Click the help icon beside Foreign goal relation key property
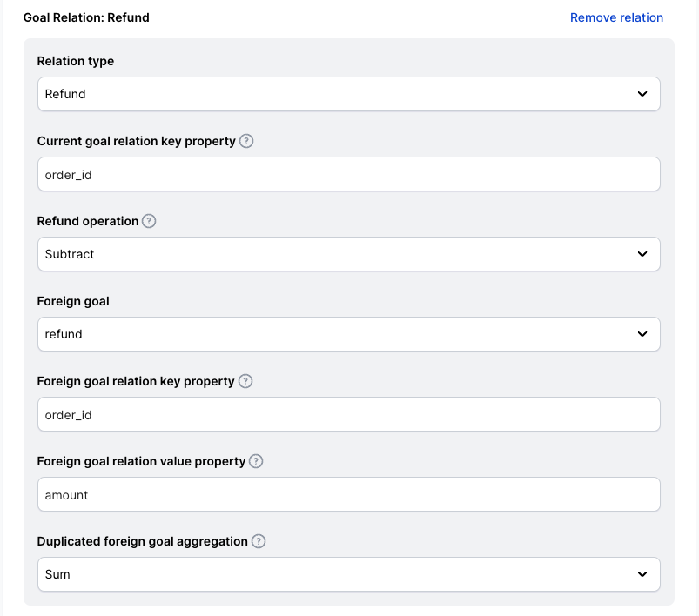This screenshot has height=616, width=699. (245, 381)
